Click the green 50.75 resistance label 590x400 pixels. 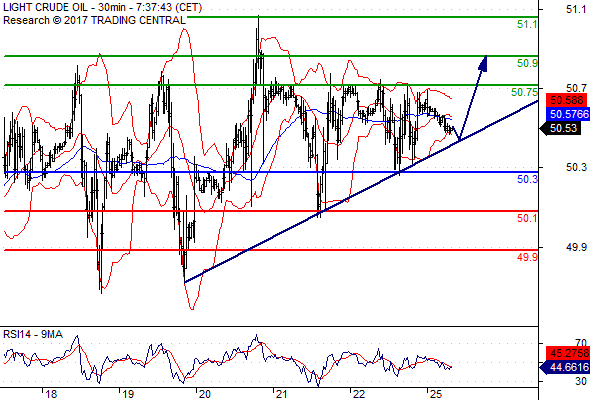pyautogui.click(x=524, y=92)
